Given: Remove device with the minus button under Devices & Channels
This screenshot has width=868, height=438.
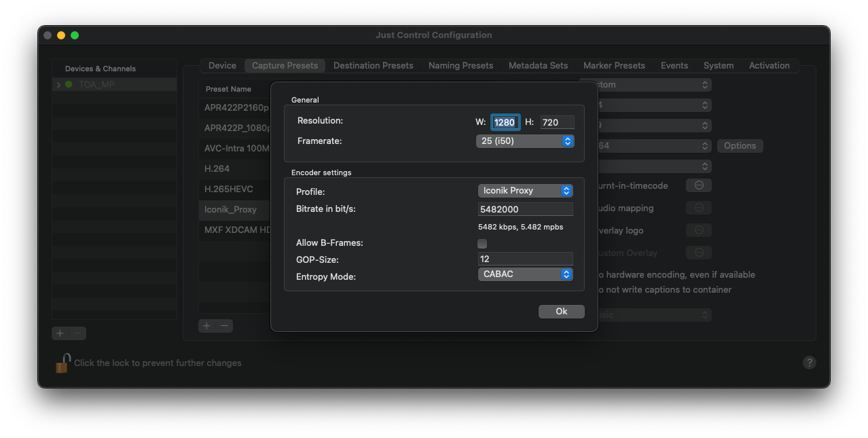Looking at the screenshot, I should [77, 333].
